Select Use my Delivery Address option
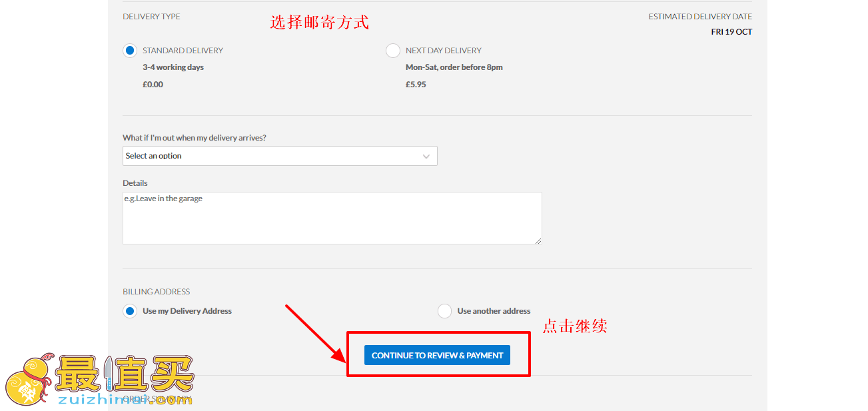 (x=130, y=311)
